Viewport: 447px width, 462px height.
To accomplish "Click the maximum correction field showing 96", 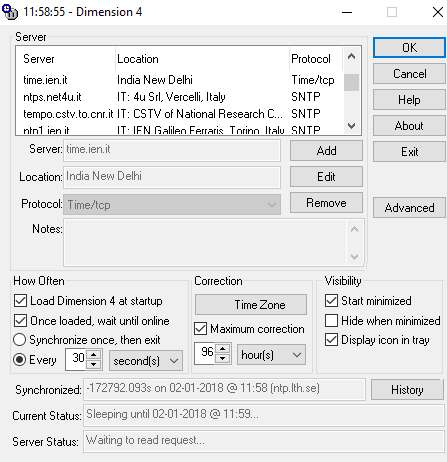I will [205, 353].
